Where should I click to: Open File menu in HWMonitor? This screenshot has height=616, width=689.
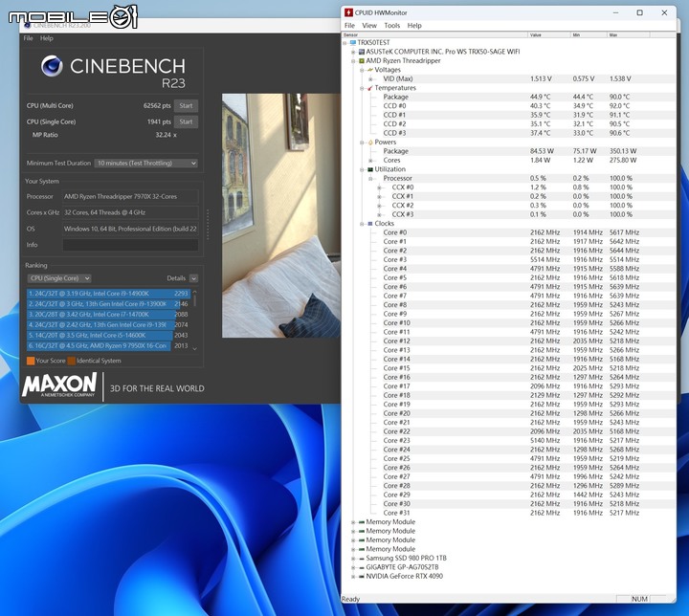[x=349, y=26]
